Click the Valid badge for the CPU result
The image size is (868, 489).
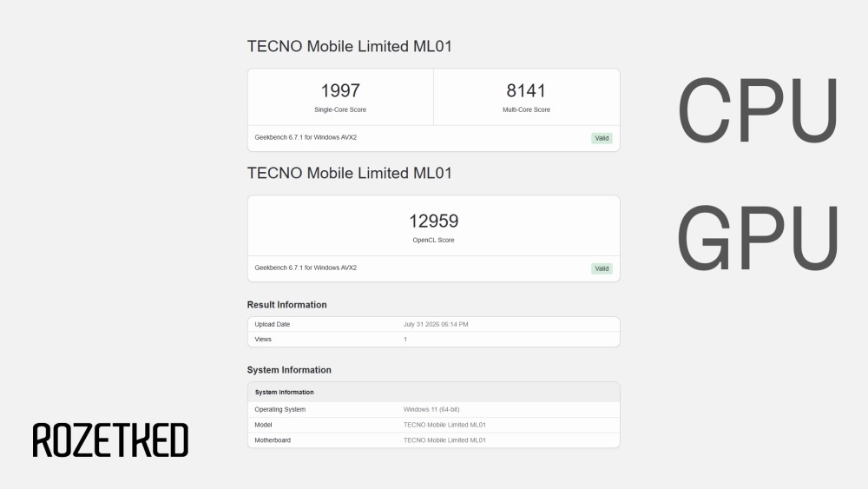click(x=602, y=138)
